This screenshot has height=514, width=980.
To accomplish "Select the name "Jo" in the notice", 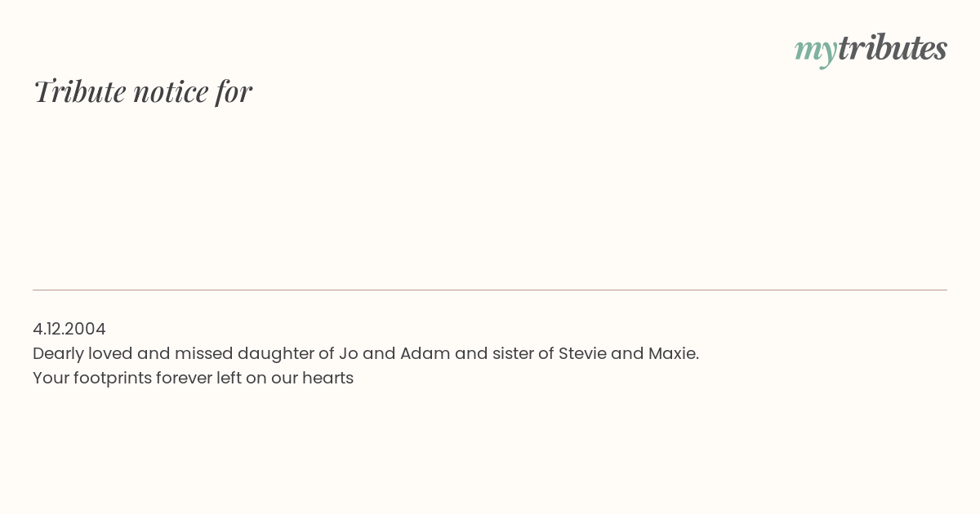I will 348,353.
